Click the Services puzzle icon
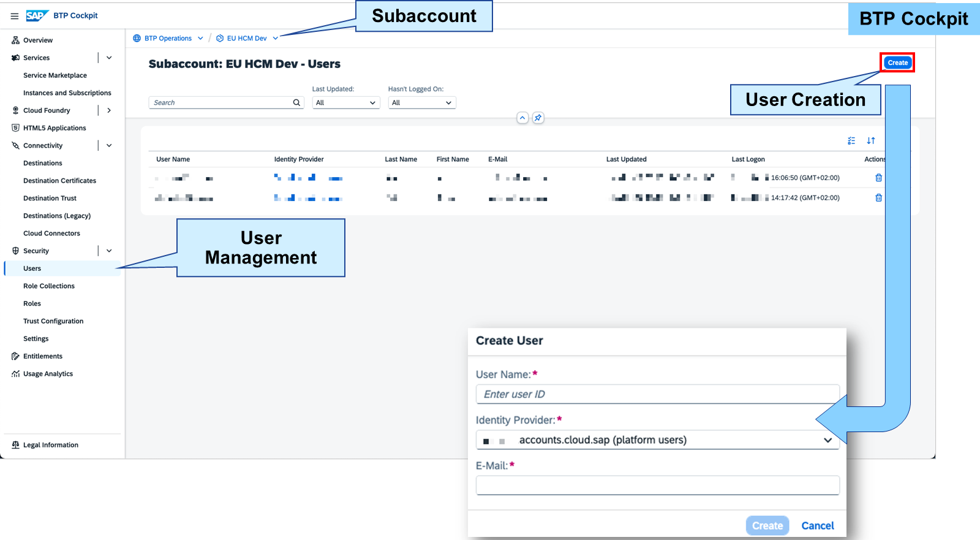The width and height of the screenshot is (980, 540). pos(15,58)
